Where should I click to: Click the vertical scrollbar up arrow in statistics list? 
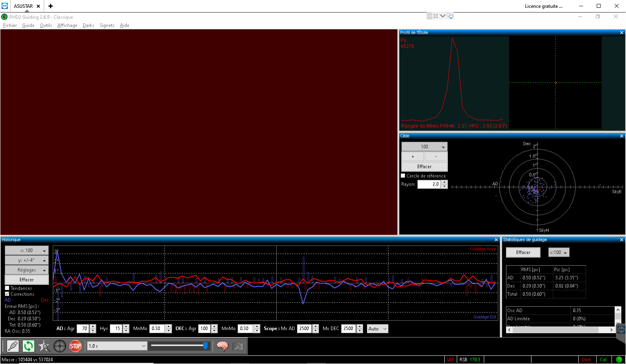point(618,310)
